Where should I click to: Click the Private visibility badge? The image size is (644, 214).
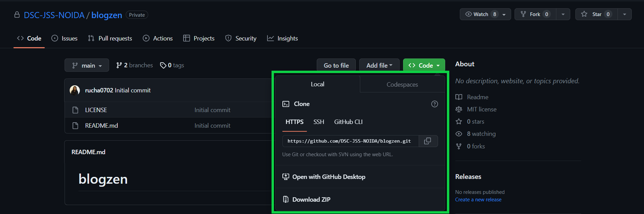(x=137, y=15)
